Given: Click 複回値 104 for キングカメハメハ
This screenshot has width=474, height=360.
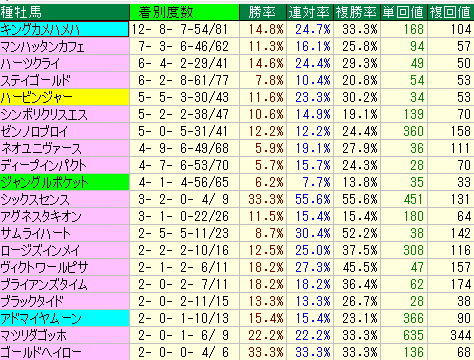Looking at the screenshot, I should [461, 29].
